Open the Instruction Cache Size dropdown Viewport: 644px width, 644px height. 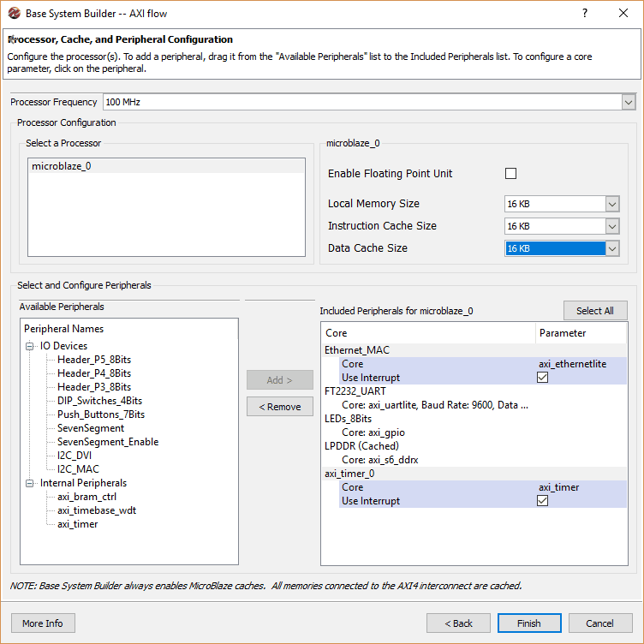(611, 226)
